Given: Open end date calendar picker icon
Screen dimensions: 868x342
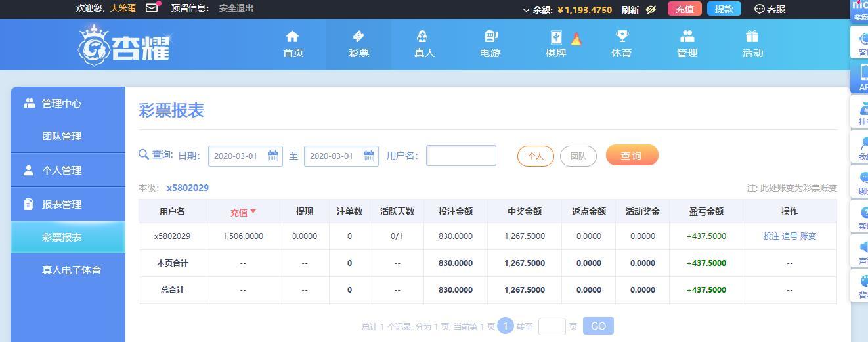Looking at the screenshot, I should [x=368, y=156].
